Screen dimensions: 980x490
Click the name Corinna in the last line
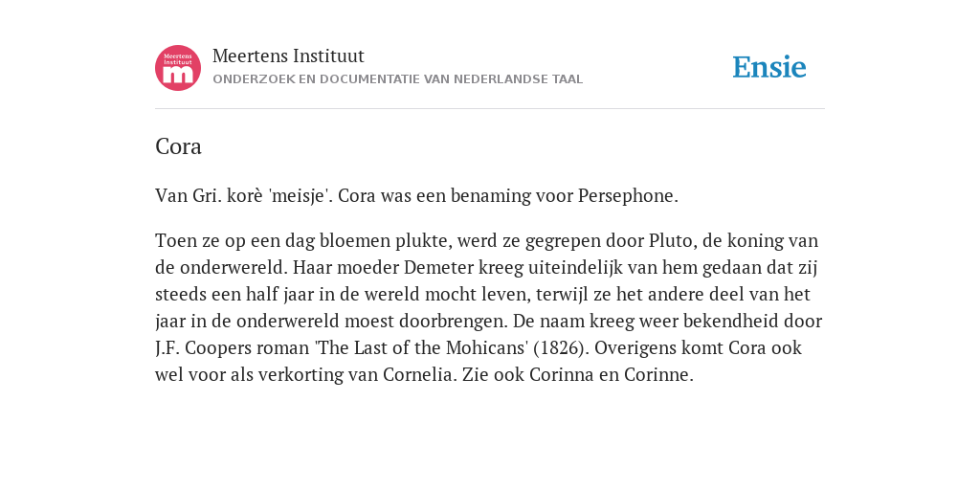click(x=556, y=374)
